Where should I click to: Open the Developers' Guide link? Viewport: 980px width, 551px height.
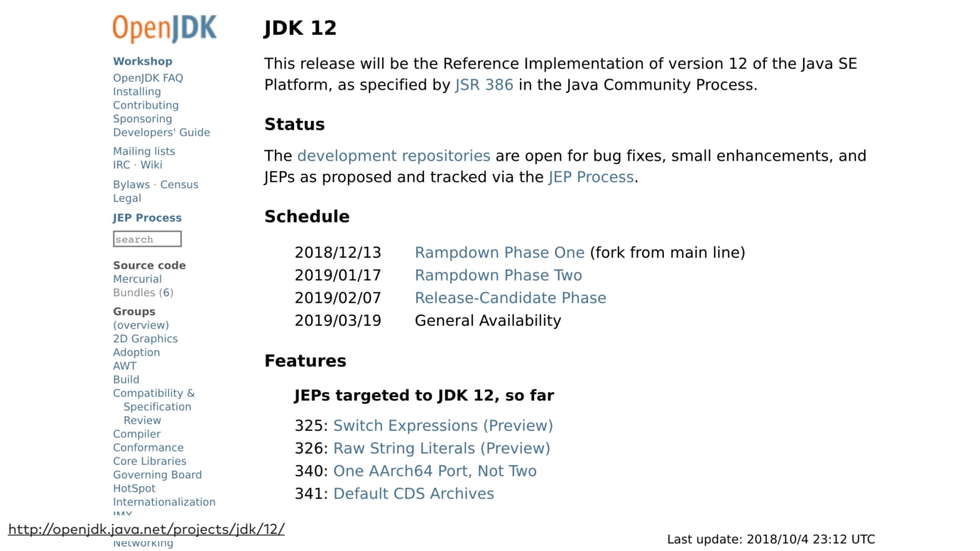tap(161, 132)
